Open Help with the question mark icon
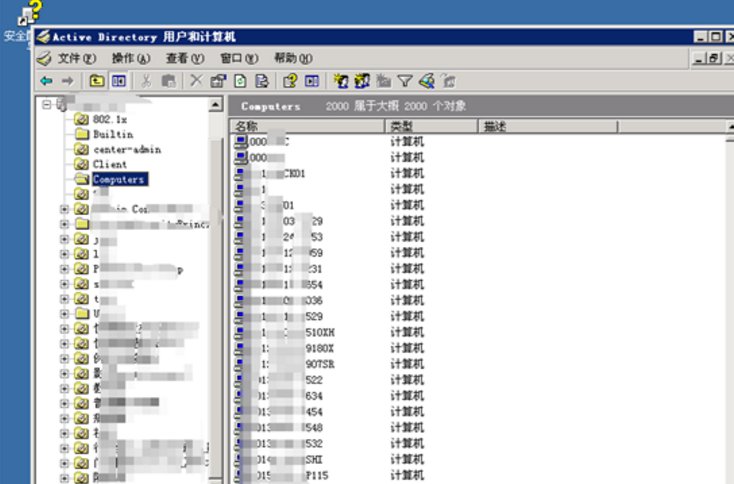The width and height of the screenshot is (734, 484). tap(290, 81)
